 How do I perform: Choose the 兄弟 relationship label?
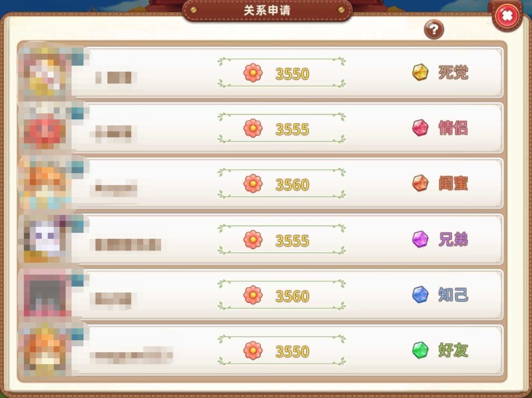(x=453, y=239)
